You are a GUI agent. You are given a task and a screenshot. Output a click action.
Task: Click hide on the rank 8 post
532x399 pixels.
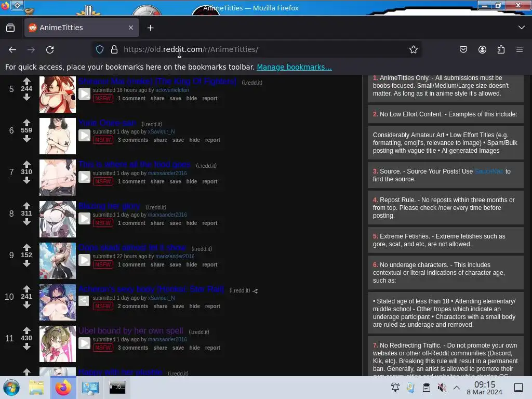192,223
